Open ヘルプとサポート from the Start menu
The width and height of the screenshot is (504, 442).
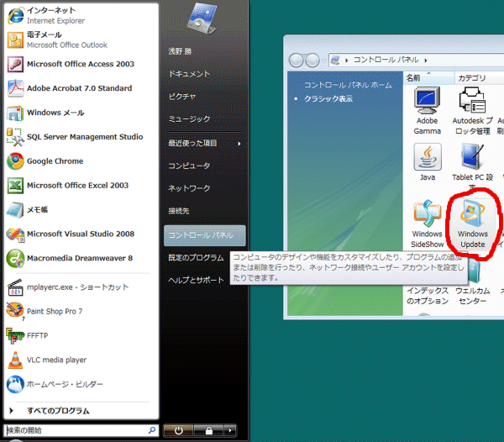pos(196,280)
